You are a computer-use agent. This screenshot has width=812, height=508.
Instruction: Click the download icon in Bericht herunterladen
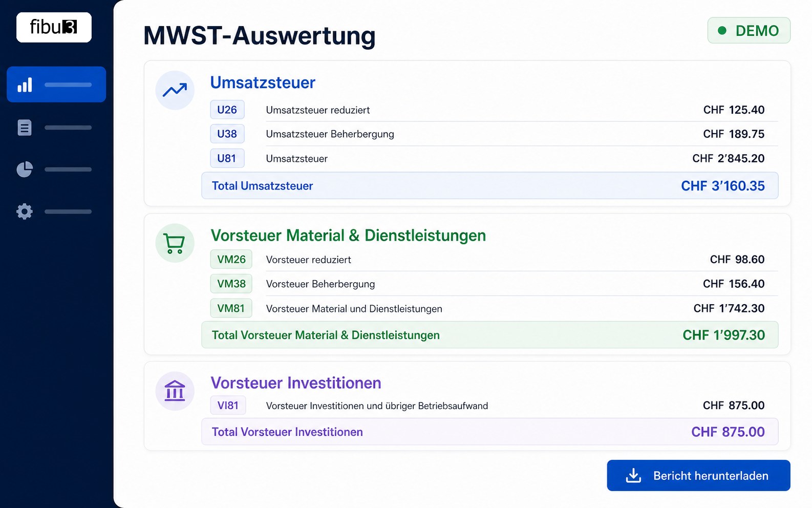(x=633, y=476)
